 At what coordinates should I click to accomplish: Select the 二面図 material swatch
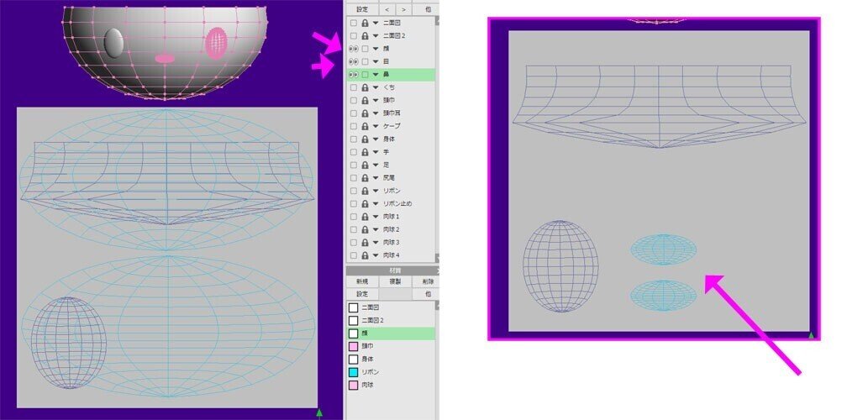pos(353,307)
